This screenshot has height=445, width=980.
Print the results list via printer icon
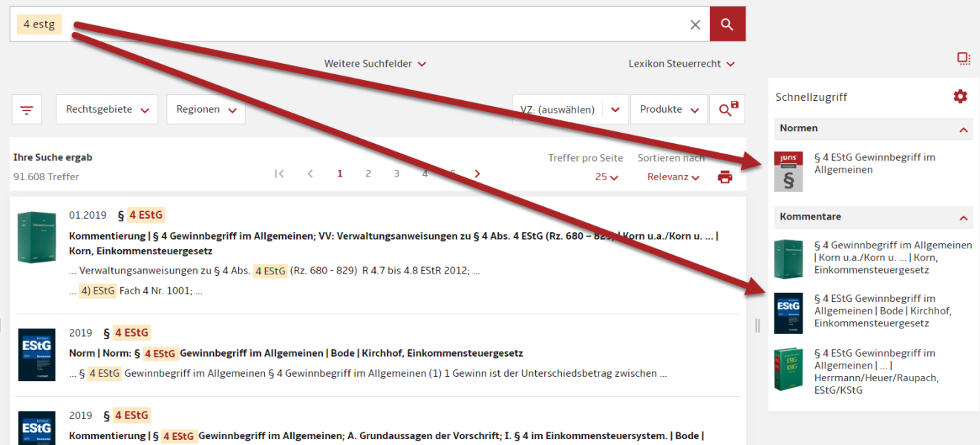pyautogui.click(x=725, y=177)
